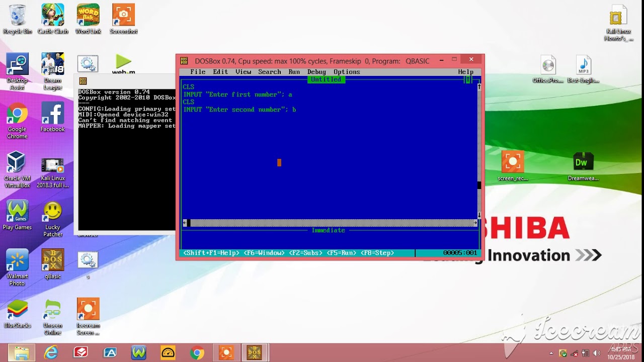The width and height of the screenshot is (644, 362).
Task: Open the Recycle Bin desktop icon
Action: [17, 20]
